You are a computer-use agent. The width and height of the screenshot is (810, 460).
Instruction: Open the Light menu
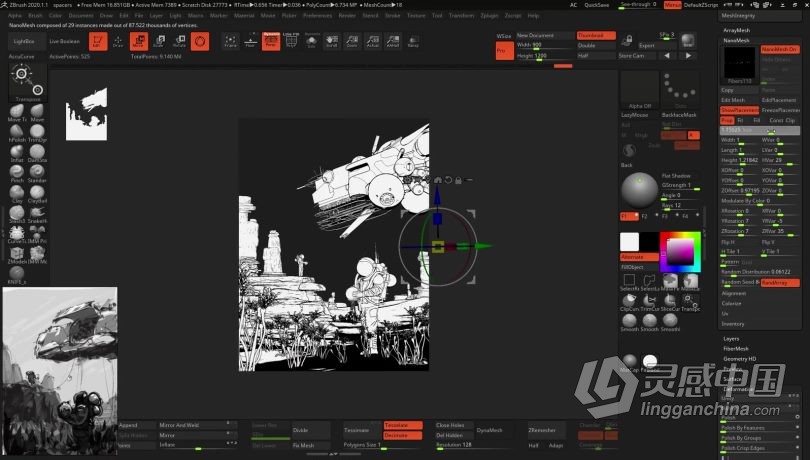coord(176,16)
